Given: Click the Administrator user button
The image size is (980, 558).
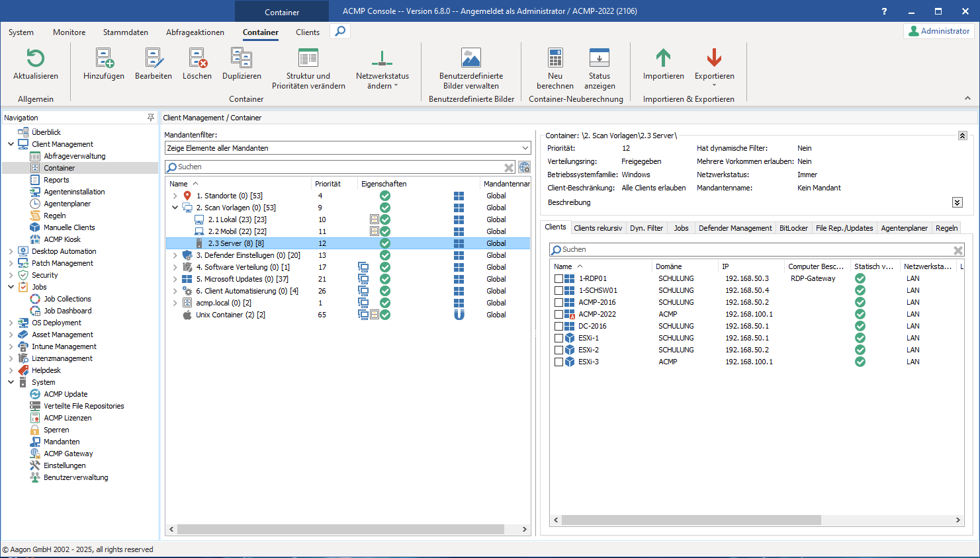Looking at the screenshot, I should tap(938, 31).
